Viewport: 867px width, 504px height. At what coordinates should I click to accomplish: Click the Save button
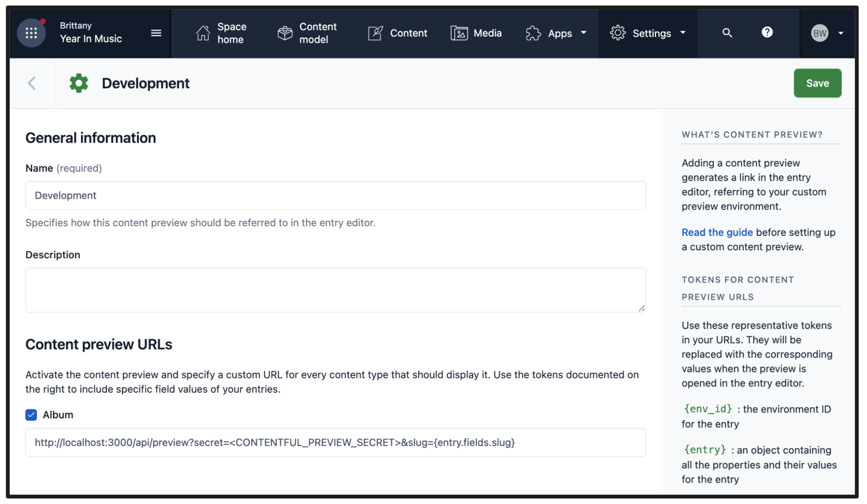coord(817,83)
